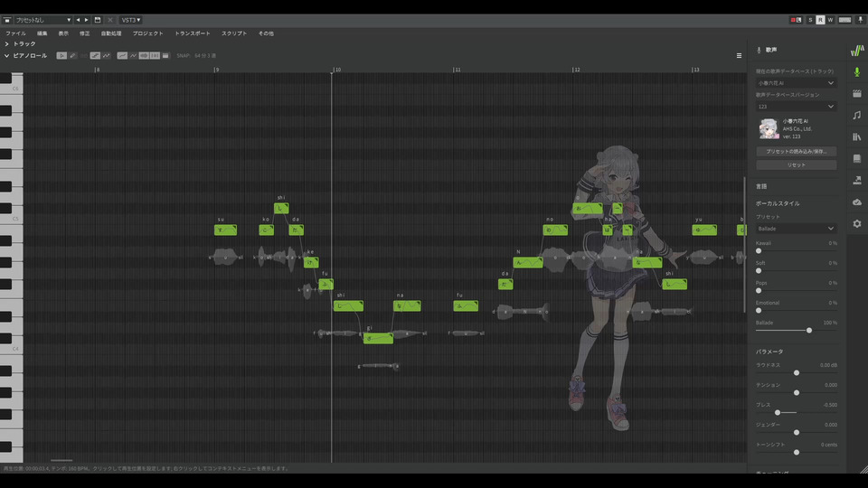
Task: Open the music note panel in the sidebar
Action: coord(857,115)
